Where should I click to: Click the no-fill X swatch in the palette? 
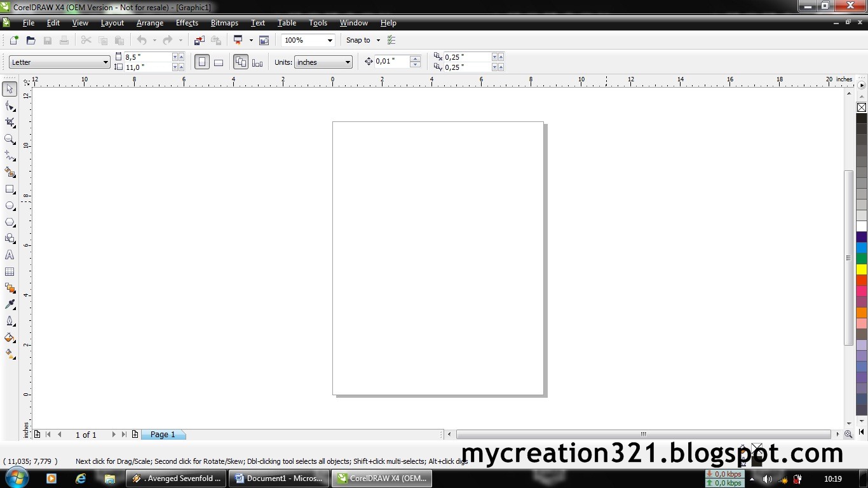pos(862,107)
